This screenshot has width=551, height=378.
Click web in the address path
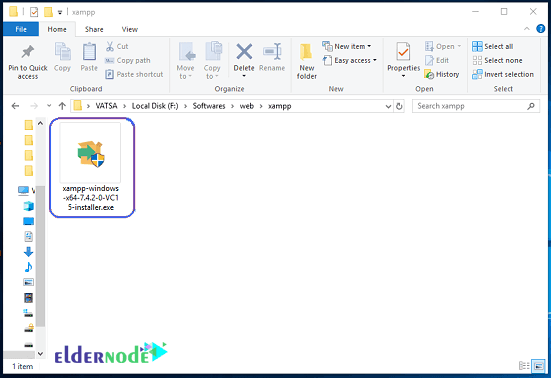(x=247, y=106)
